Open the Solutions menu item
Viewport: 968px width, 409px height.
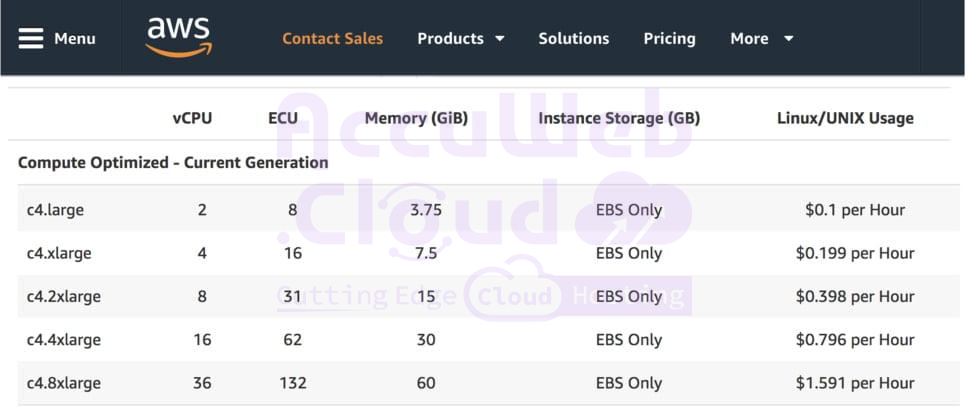point(573,38)
